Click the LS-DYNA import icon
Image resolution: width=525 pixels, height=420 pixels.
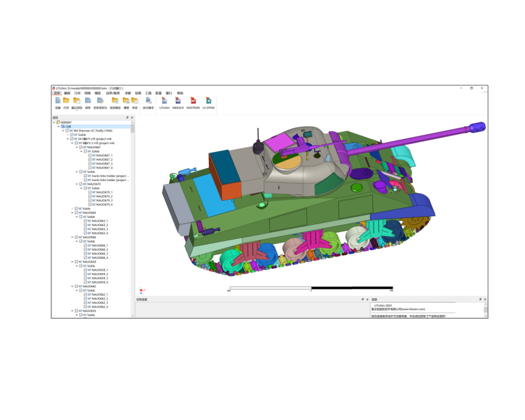pos(208,101)
